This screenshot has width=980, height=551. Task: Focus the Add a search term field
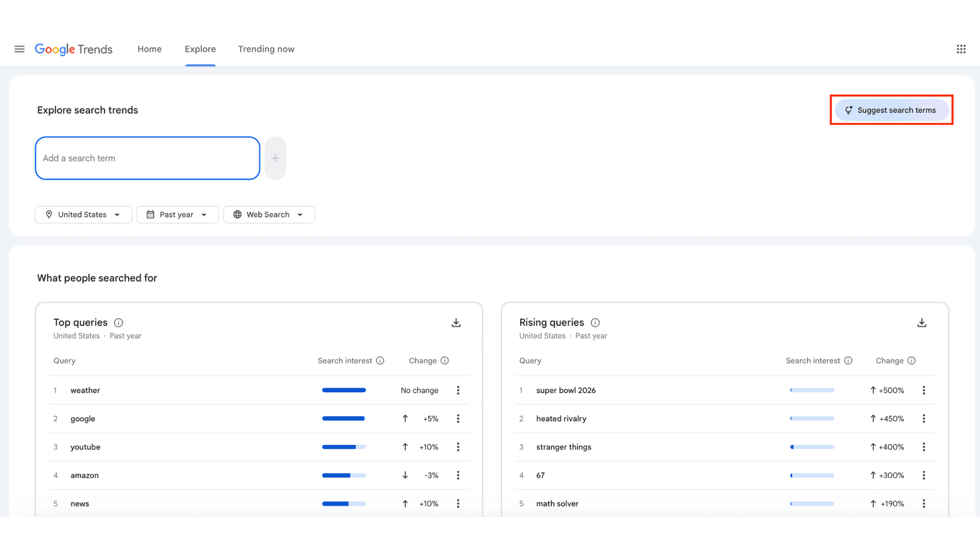148,158
